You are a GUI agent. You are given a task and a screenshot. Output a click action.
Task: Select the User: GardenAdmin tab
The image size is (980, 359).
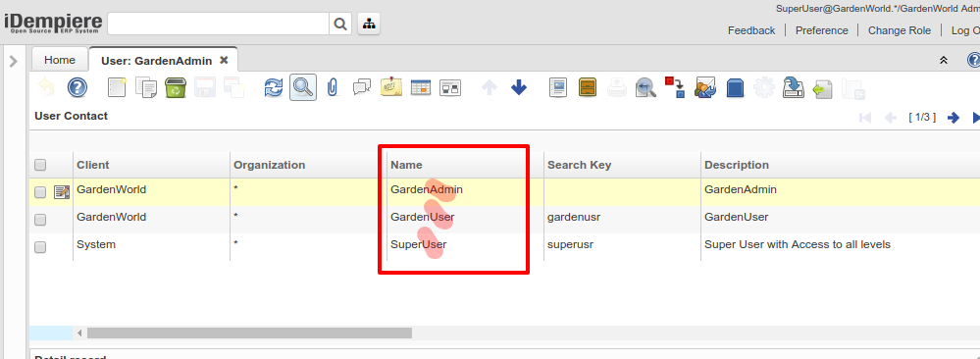(156, 61)
